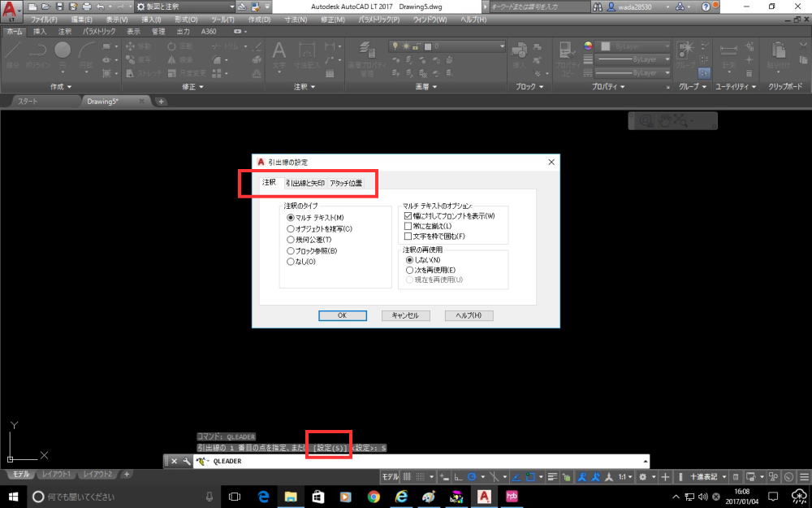Toggle the grid display icon in status bar
812x508 pixels.
tap(407, 476)
